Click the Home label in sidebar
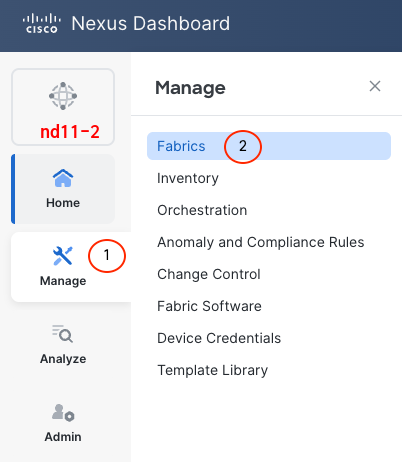Viewport: 402px width, 462px height. (x=63, y=203)
